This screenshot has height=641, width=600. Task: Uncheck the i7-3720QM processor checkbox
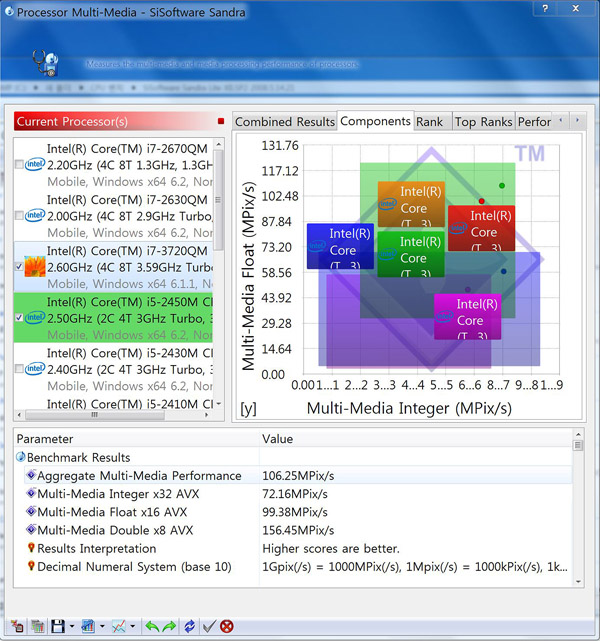click(x=19, y=267)
